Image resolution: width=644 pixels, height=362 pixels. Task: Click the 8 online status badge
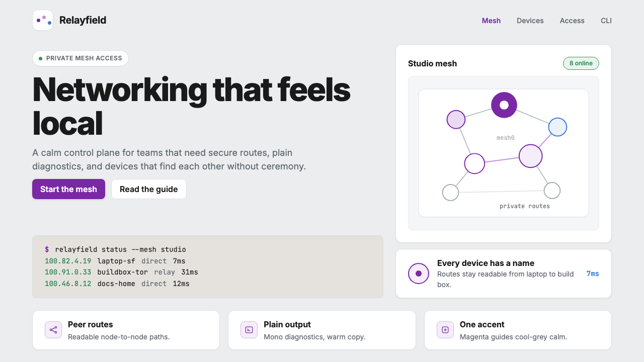pyautogui.click(x=581, y=63)
